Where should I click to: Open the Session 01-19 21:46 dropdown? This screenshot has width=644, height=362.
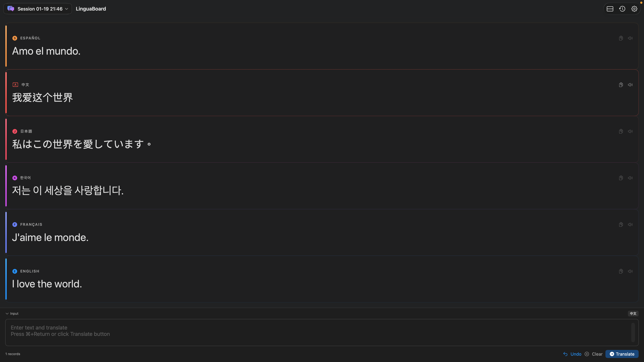coord(38,9)
